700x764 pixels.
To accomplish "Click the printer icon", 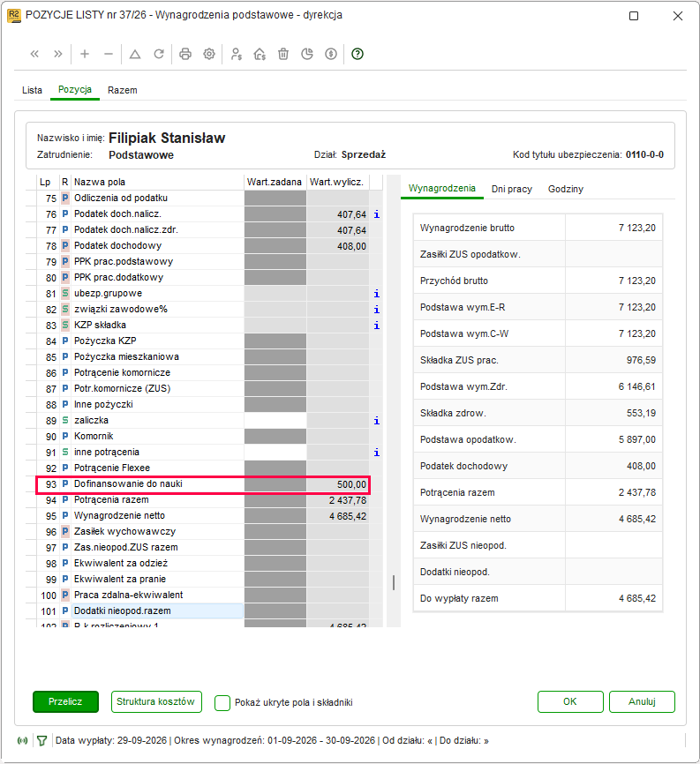I will 185,54.
